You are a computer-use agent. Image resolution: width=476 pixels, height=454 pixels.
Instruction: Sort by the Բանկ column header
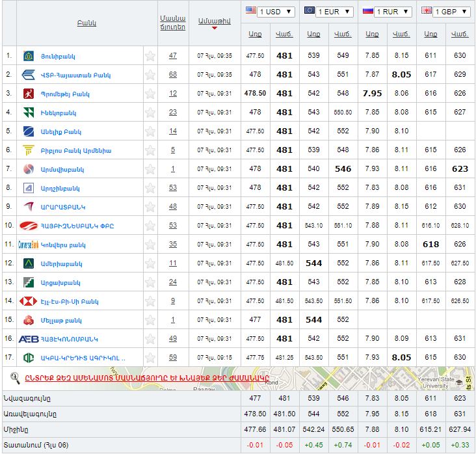point(86,23)
